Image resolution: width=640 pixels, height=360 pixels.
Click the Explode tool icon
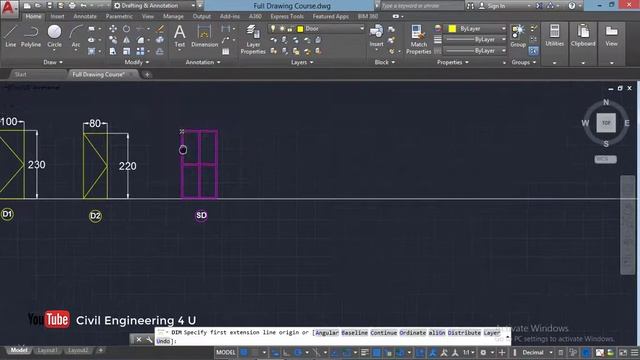(x=160, y=40)
